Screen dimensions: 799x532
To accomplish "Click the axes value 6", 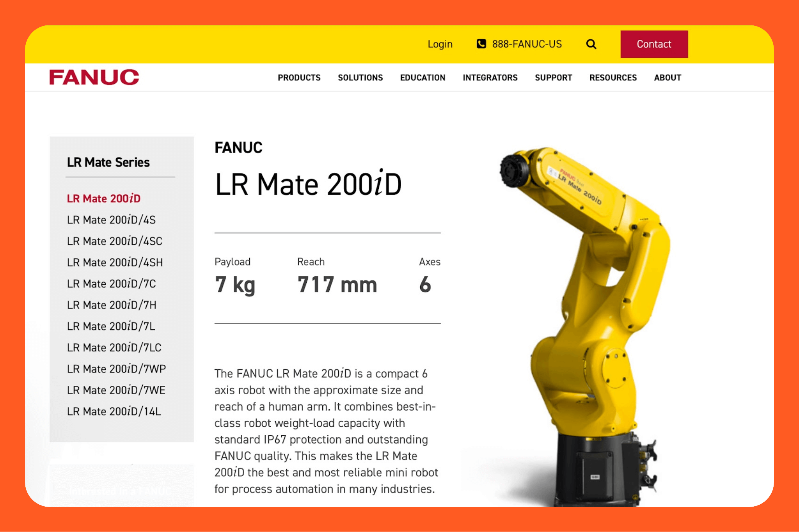I will click(x=425, y=284).
